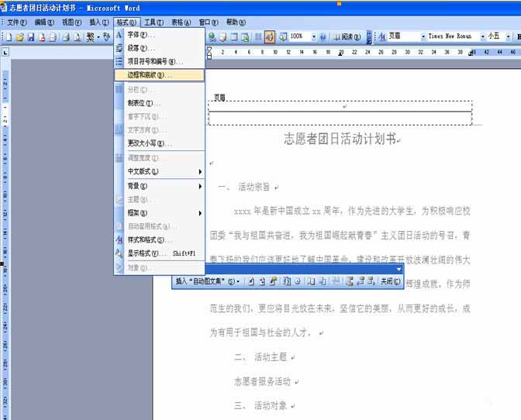Click Insert Number of Pages icon
The width and height of the screenshot is (521, 420).
pyautogui.click(x=262, y=281)
